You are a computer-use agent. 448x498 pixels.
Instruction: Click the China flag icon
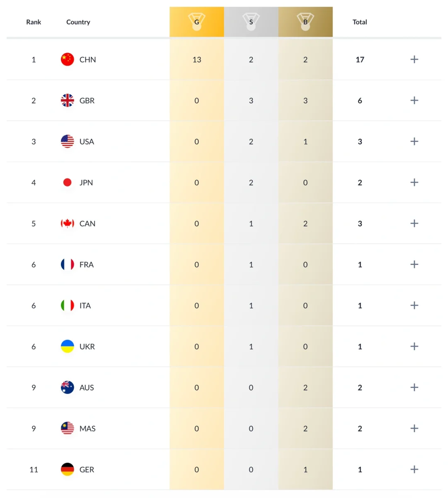pos(67,59)
